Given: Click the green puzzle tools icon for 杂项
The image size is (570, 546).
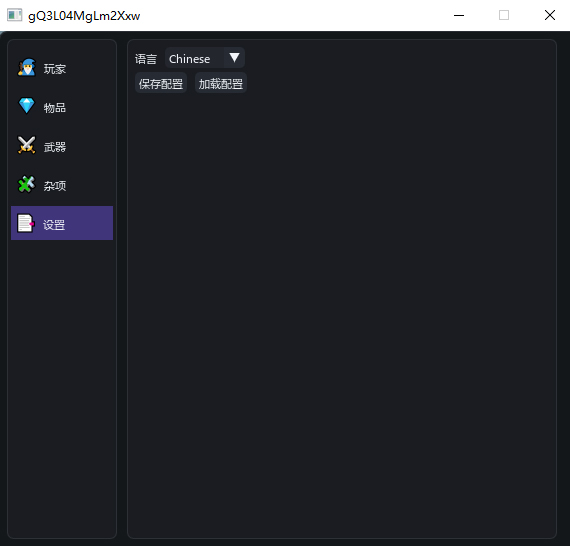Looking at the screenshot, I should click(27, 184).
